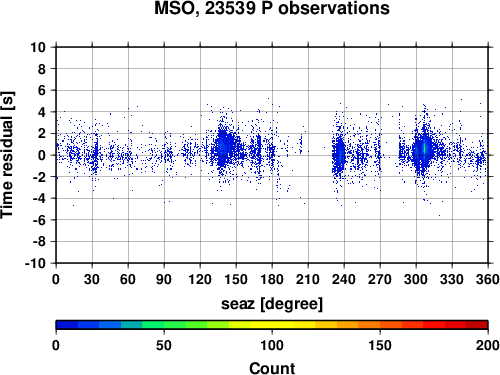The image size is (500, 375).
Task: Click the x-axis tick label 300
Action: 416,279
